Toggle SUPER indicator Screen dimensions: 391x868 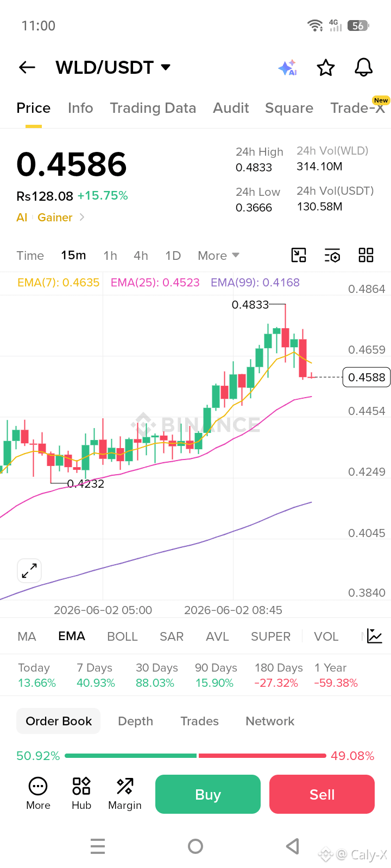(x=270, y=636)
